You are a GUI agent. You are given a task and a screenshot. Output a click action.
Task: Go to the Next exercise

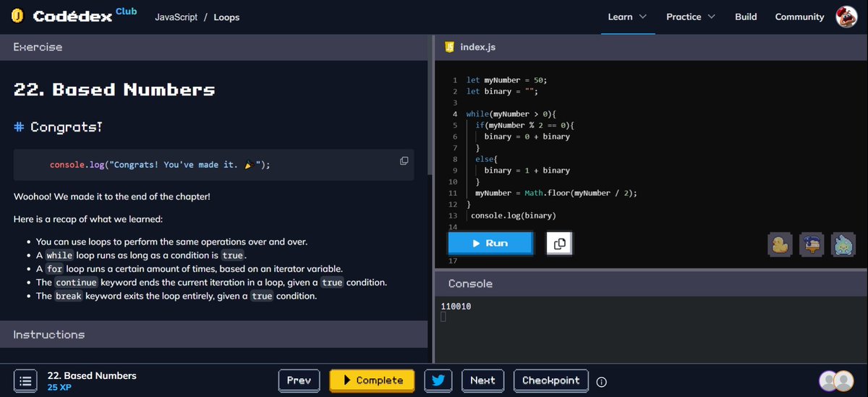(x=482, y=380)
